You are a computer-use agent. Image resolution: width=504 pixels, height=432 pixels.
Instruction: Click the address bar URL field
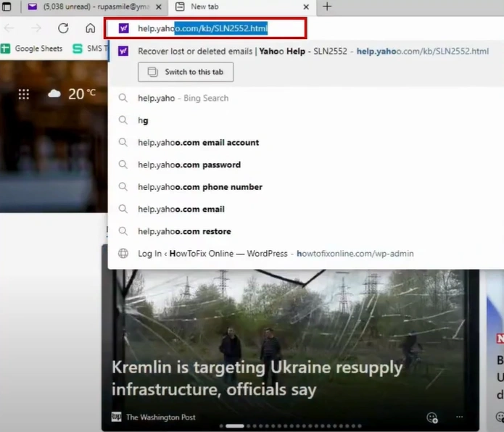(x=205, y=28)
